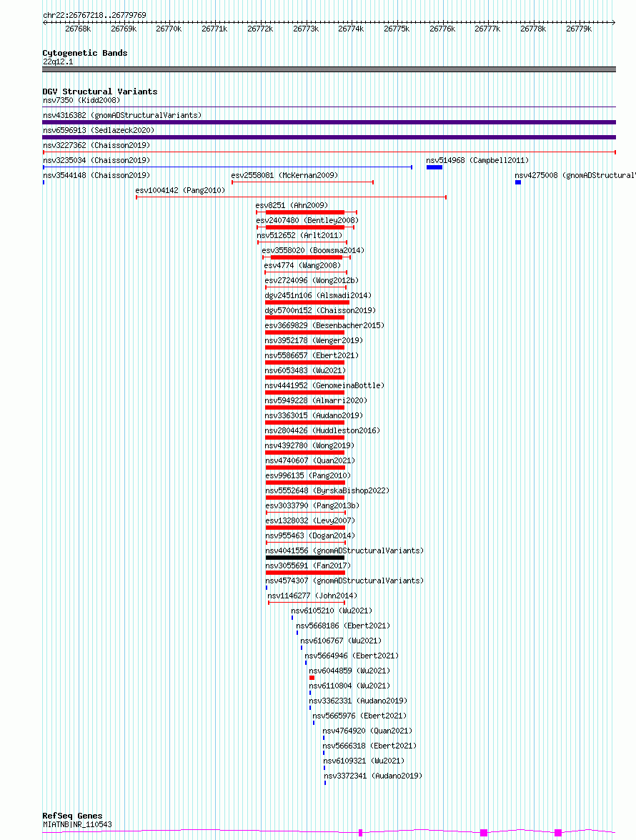This screenshot has height=840, width=636.
Task: Select nsv1146277 (John2014) label
Action: tap(313, 596)
